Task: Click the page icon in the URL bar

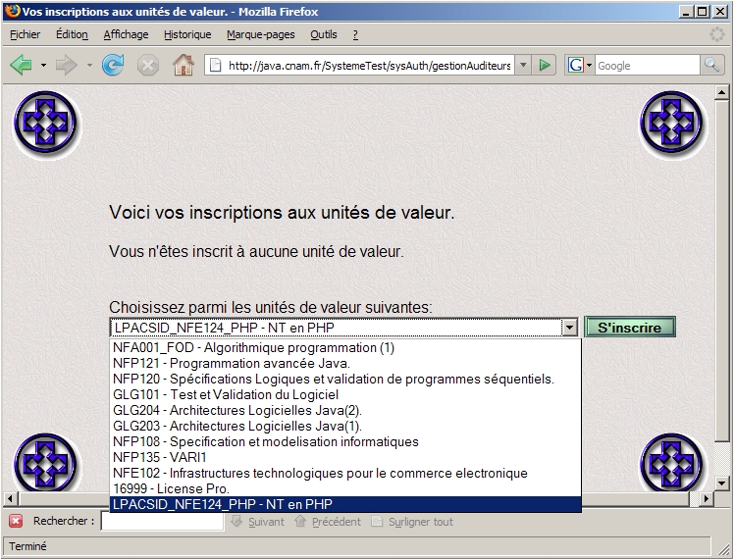Action: pos(215,65)
